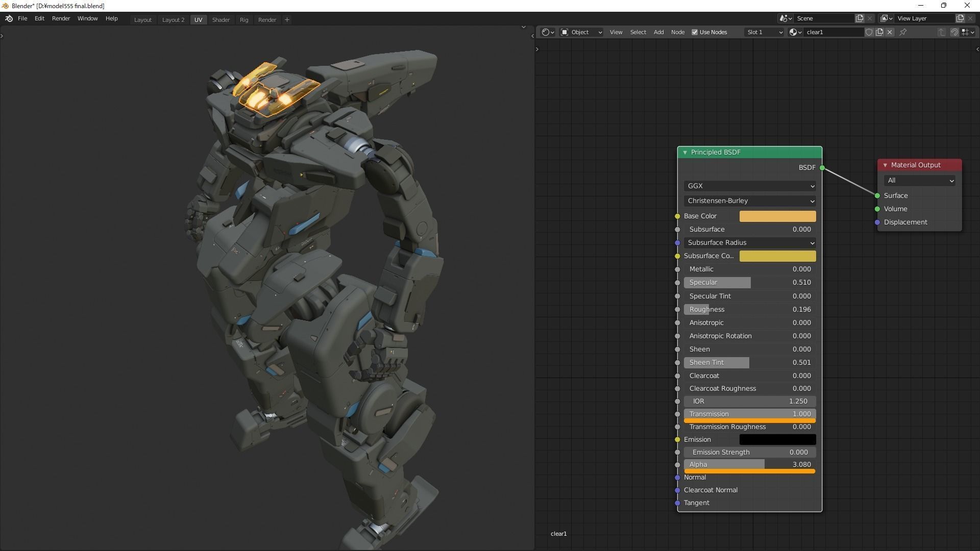Click the Emission Strength field
The image size is (980, 551).
point(749,453)
